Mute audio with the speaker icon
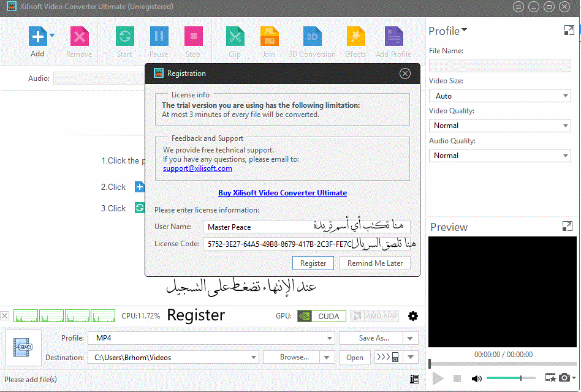Screen dimensions: 581x392 pyautogui.click(x=476, y=379)
